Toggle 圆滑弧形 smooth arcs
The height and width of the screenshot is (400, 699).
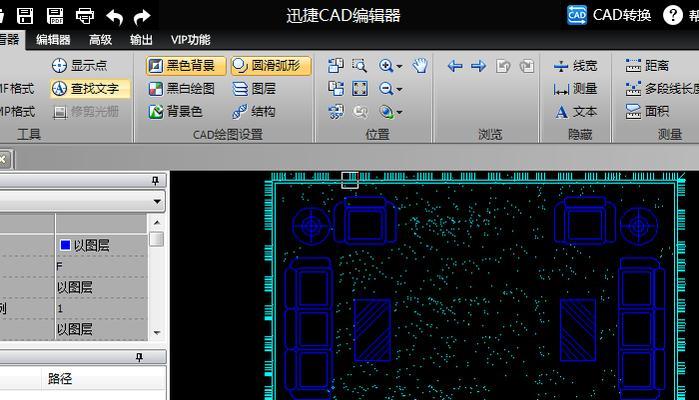click(271, 66)
